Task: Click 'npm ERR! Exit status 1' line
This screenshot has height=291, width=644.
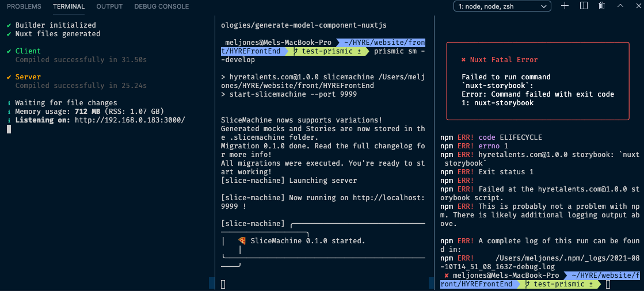Action: [487, 172]
